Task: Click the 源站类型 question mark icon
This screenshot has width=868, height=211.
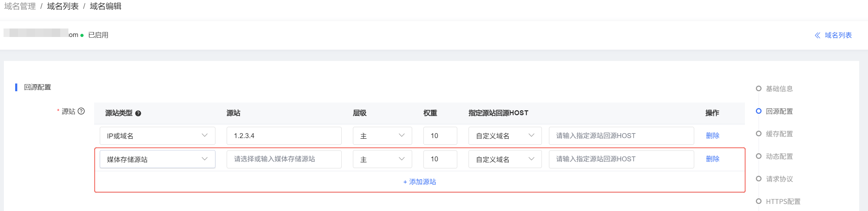Action: (138, 113)
